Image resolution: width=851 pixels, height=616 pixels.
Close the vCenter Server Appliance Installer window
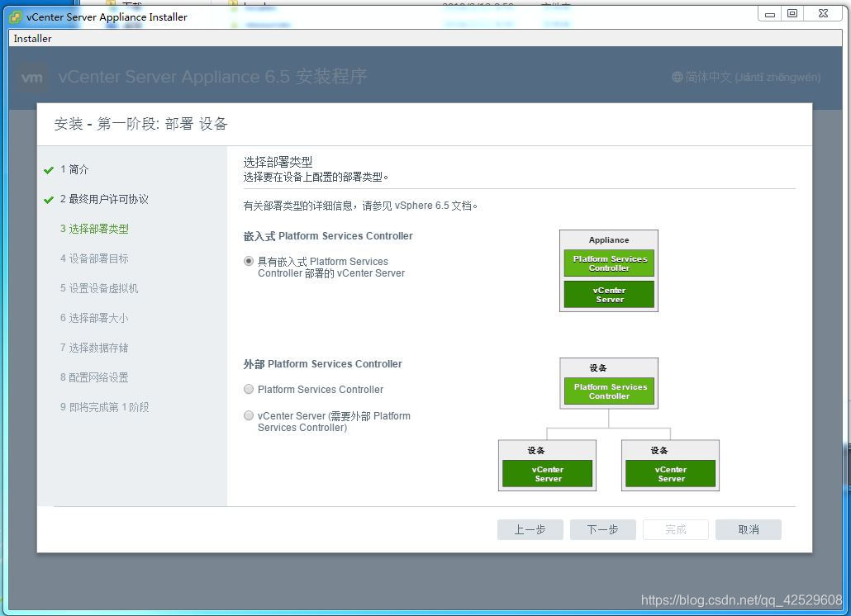tap(823, 14)
